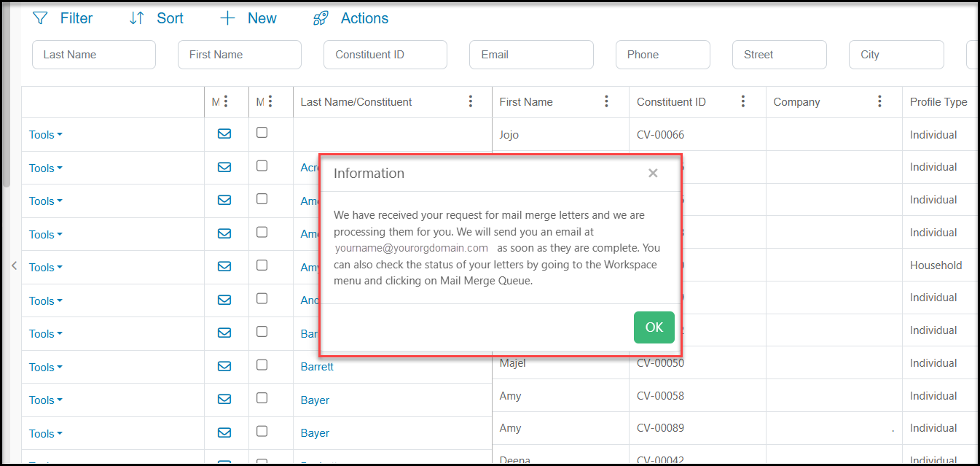Click into the Constituent ID search field

point(385,55)
